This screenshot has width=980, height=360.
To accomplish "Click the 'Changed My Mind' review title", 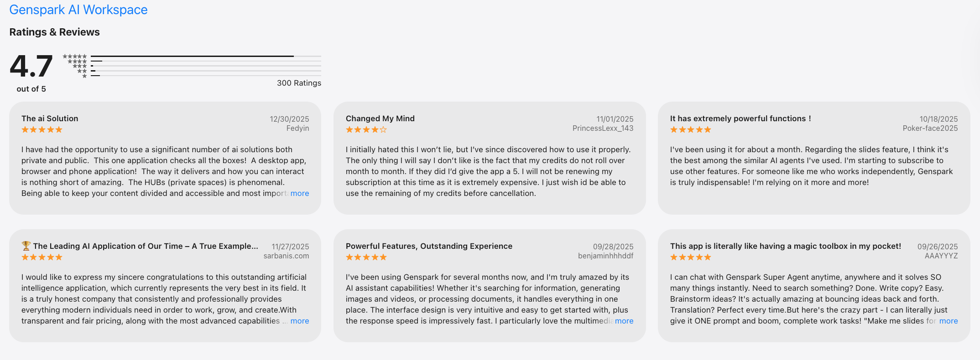I will click(x=380, y=118).
